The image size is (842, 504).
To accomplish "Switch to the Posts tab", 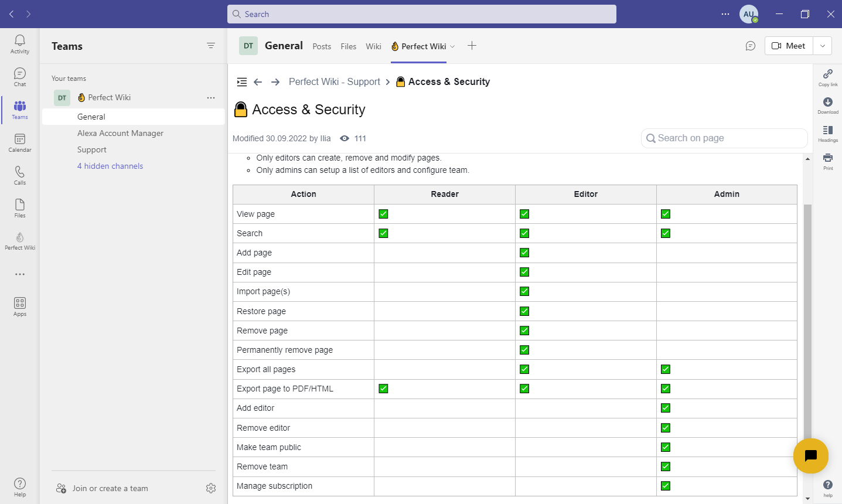I will point(321,46).
